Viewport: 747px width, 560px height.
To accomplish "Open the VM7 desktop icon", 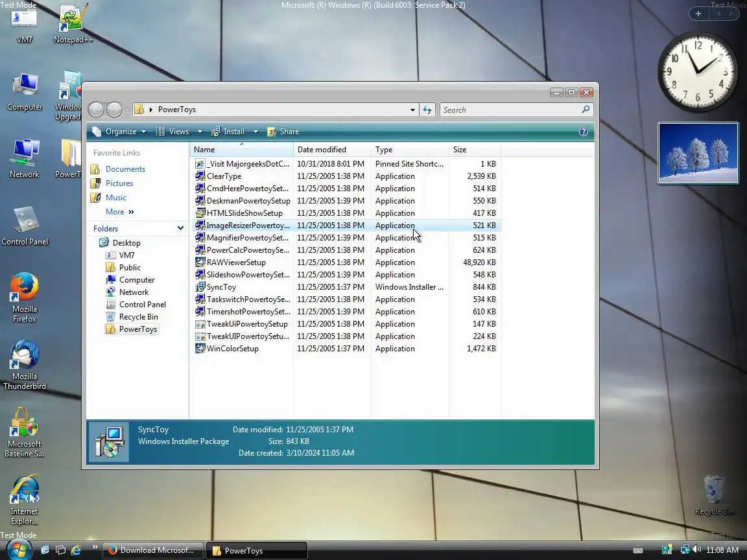I will coord(24,24).
